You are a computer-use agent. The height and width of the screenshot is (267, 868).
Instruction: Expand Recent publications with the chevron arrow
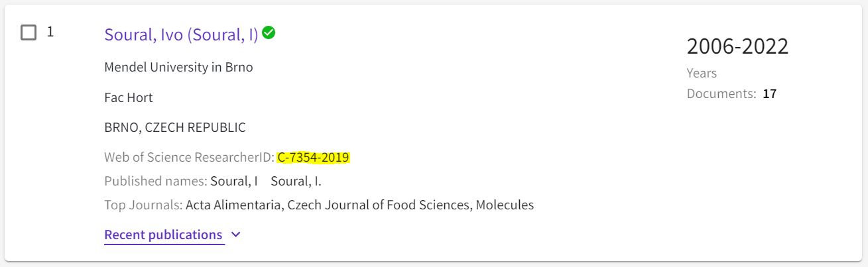coord(237,235)
